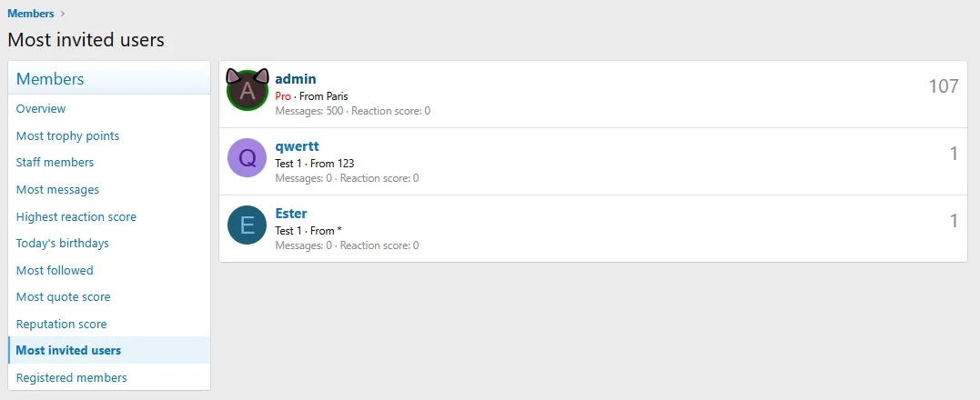Click the Members breadcrumb link
This screenshot has width=980, height=400.
point(31,14)
